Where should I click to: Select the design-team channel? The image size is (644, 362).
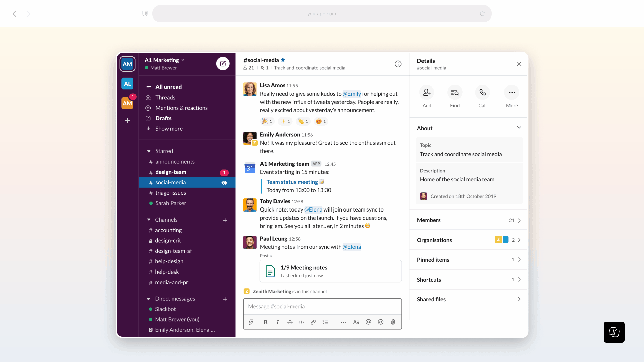(171, 172)
